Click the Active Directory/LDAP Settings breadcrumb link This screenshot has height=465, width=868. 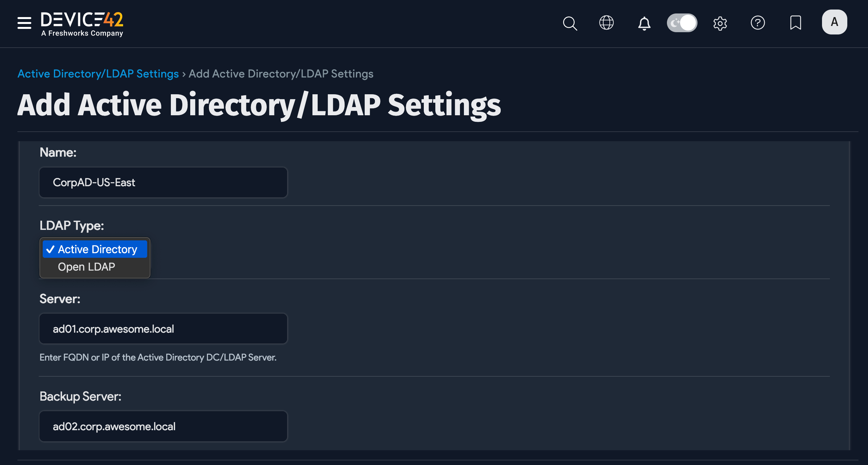(98, 74)
